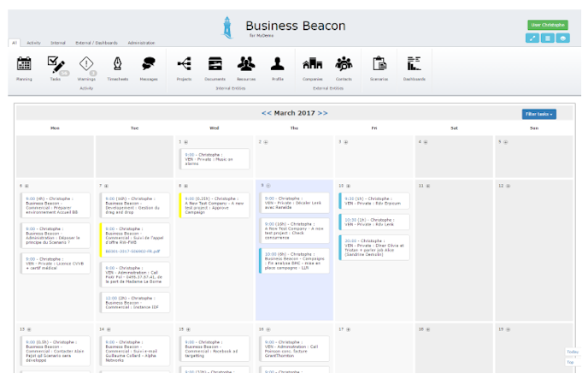Open the Messages icon
The image size is (588, 385).
tap(149, 63)
